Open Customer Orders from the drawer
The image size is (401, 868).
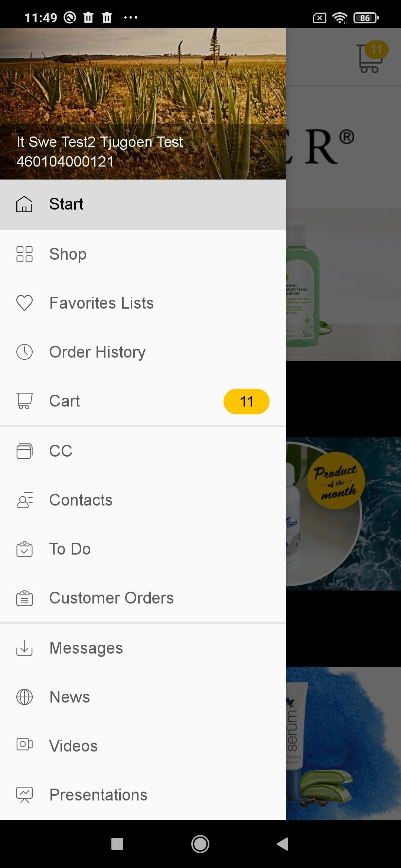(111, 598)
